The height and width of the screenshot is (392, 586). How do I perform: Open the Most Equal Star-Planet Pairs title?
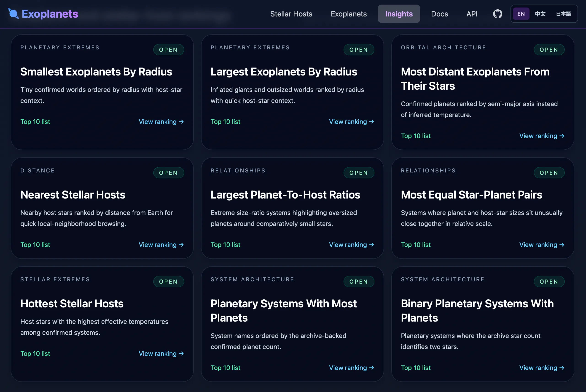(471, 195)
